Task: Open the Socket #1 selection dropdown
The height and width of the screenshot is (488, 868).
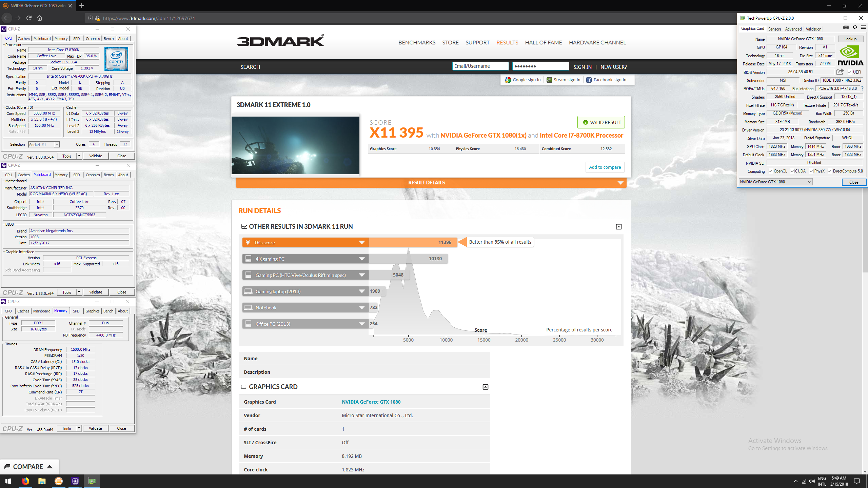Action: tap(44, 145)
